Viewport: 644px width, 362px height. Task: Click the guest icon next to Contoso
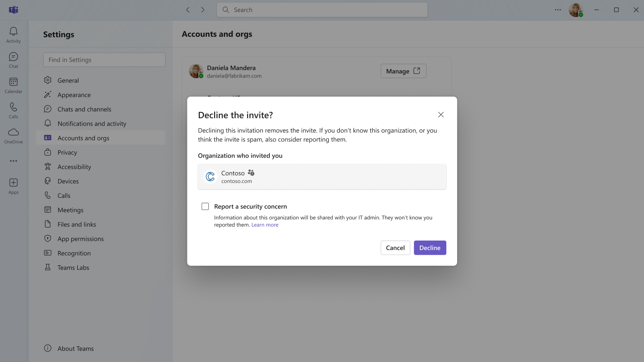(251, 173)
